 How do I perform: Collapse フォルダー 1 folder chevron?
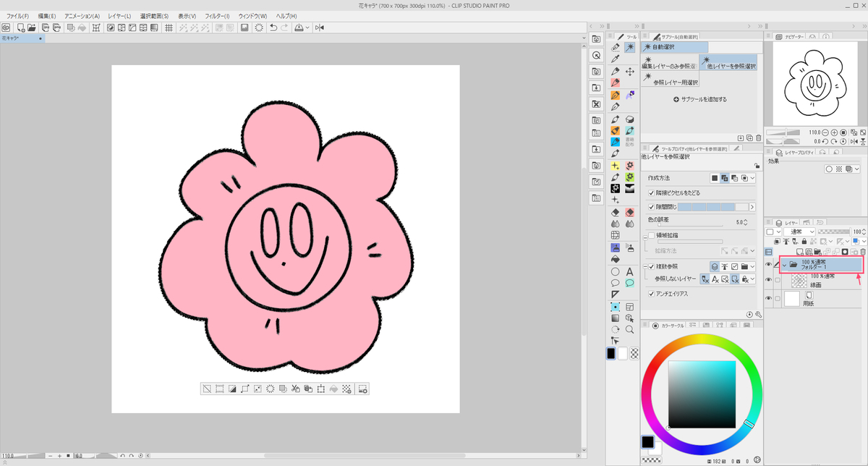click(784, 265)
